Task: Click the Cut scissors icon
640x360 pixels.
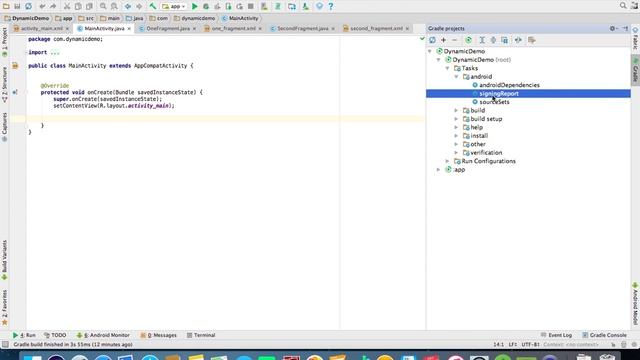Action: pyautogui.click(x=67, y=6)
